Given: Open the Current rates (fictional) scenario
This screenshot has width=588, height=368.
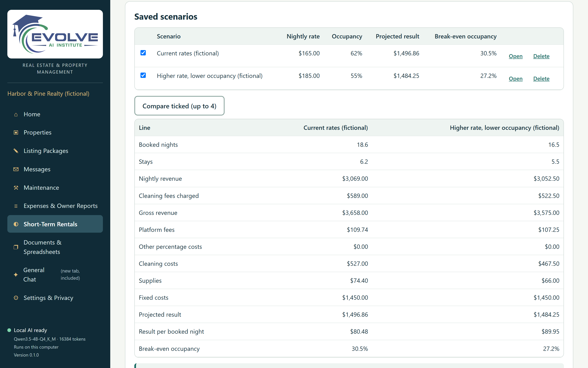Looking at the screenshot, I should [516, 56].
